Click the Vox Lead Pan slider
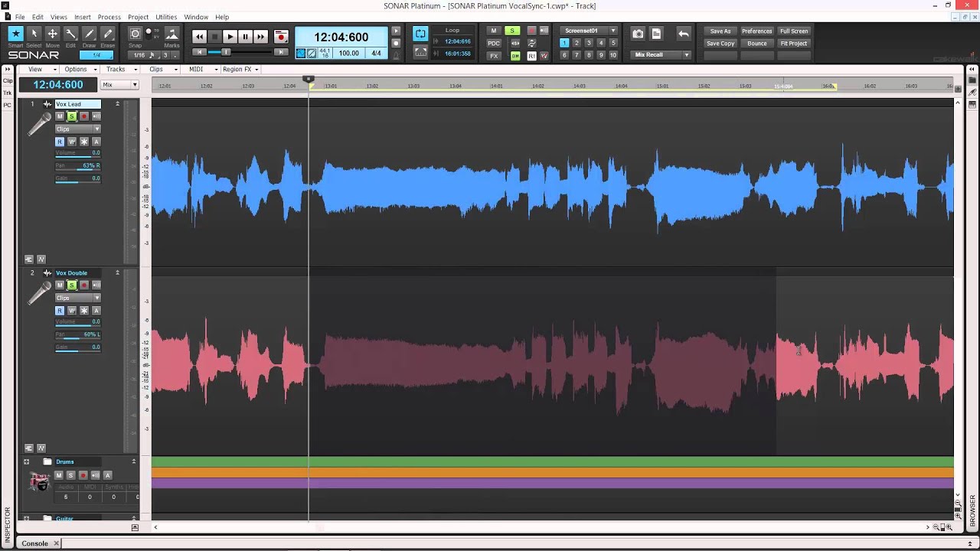 coord(77,165)
